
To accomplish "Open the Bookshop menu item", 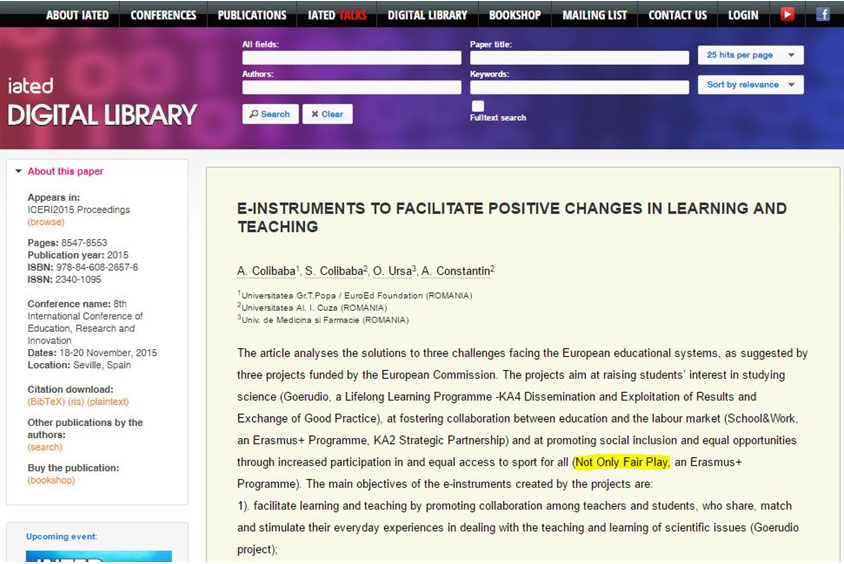I will click(515, 15).
